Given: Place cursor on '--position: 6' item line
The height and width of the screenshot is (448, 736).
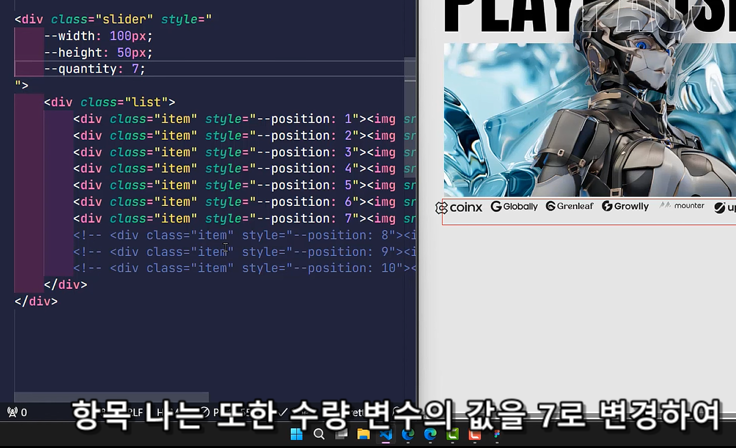Looking at the screenshot, I should [244, 202].
